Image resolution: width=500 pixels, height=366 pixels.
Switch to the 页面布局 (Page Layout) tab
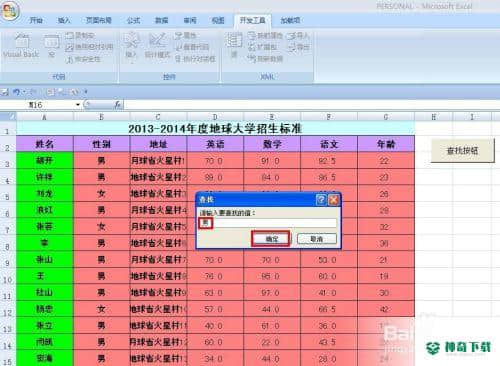pyautogui.click(x=99, y=20)
